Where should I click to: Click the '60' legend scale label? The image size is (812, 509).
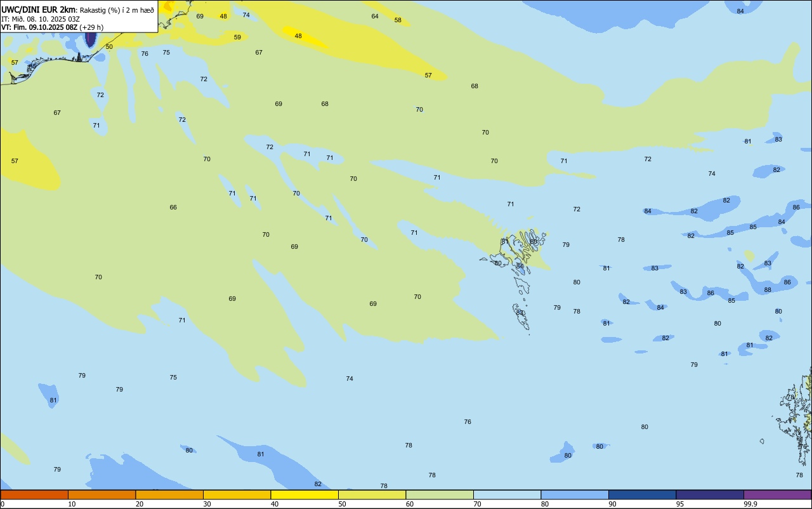pos(410,504)
